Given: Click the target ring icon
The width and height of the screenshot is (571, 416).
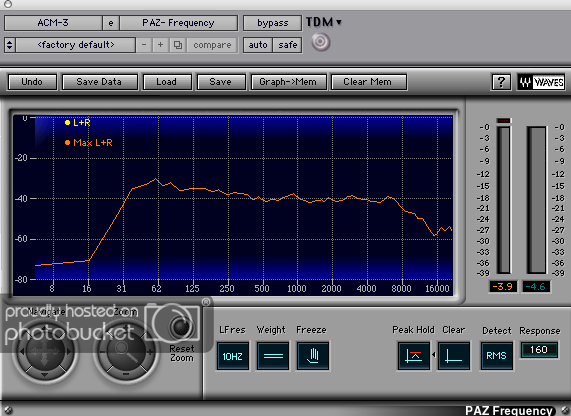Looking at the screenshot, I should (321, 42).
